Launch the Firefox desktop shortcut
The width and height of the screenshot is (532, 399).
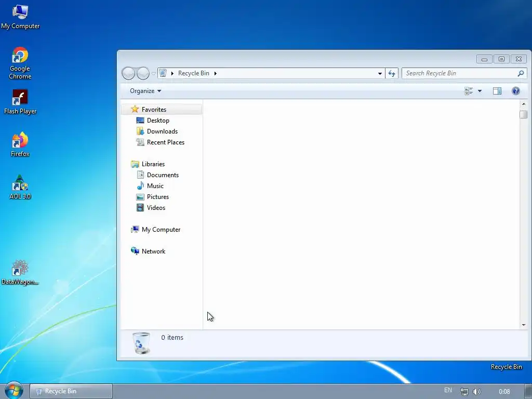[20, 144]
